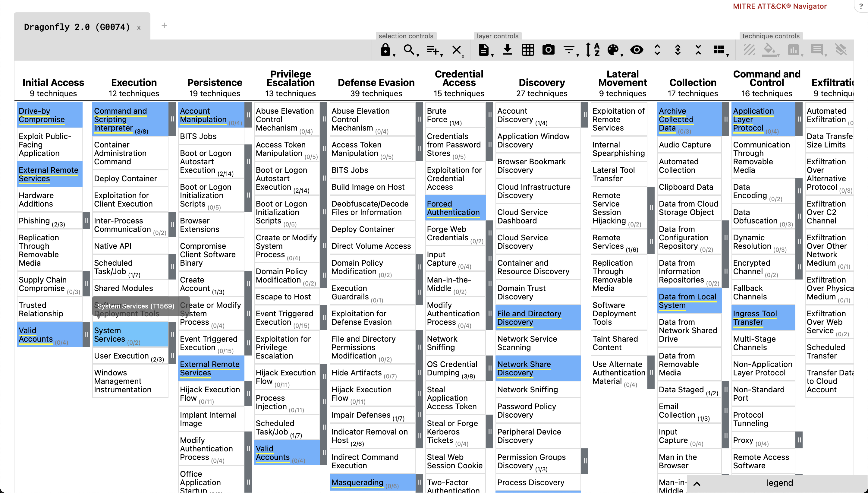Image resolution: width=868 pixels, height=493 pixels.
Task: Open the help question mark button
Action: pos(860,6)
